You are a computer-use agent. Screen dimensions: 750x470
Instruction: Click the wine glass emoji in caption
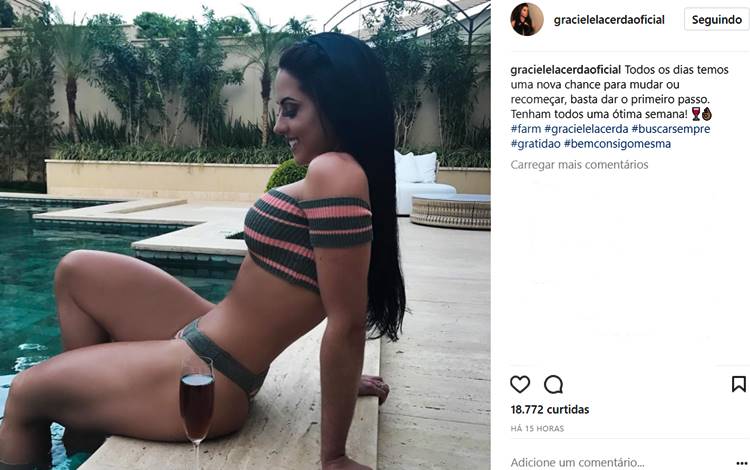click(x=696, y=114)
